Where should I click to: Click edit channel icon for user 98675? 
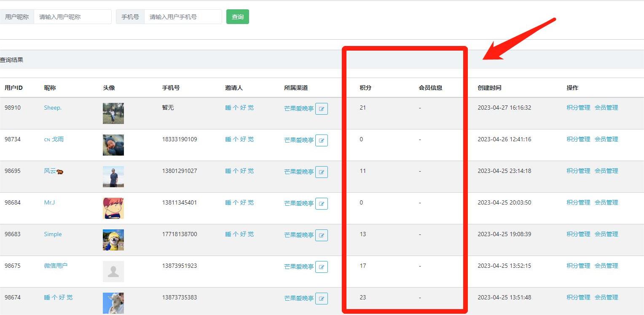(x=322, y=267)
